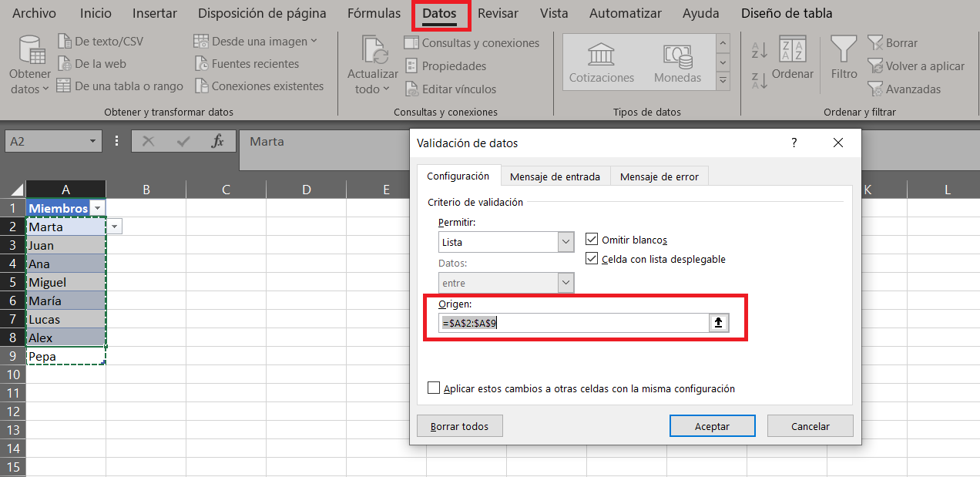Click De la web import option

coord(92,64)
